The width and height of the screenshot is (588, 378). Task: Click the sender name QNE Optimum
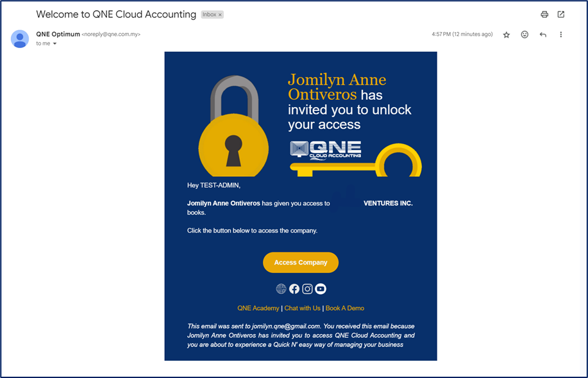point(58,34)
